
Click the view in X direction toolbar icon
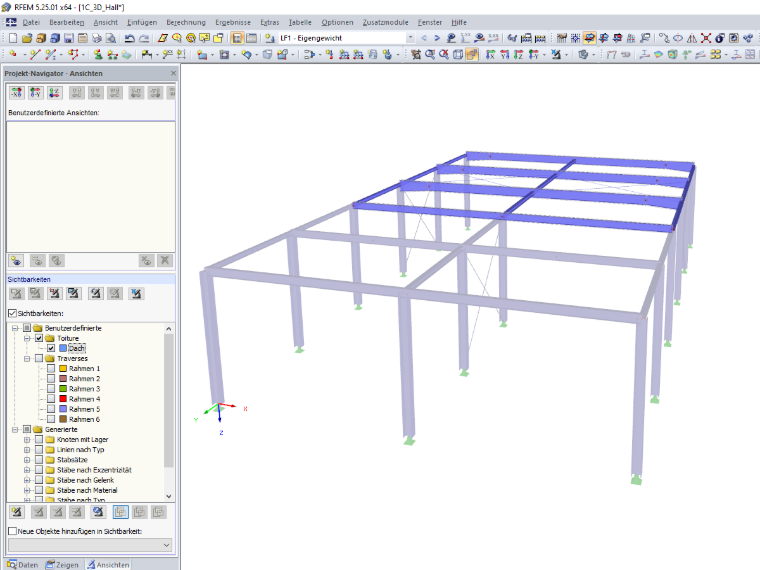[491, 54]
